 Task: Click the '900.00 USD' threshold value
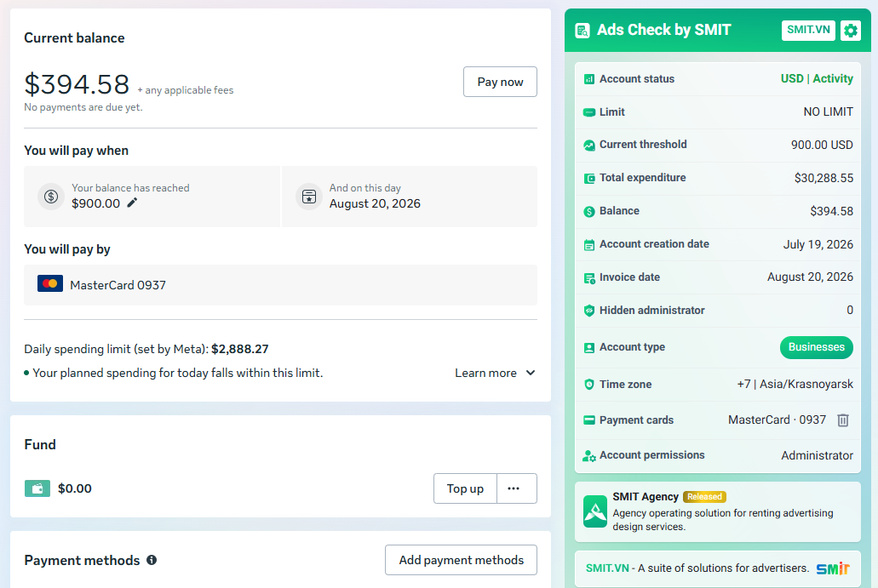[x=822, y=145]
